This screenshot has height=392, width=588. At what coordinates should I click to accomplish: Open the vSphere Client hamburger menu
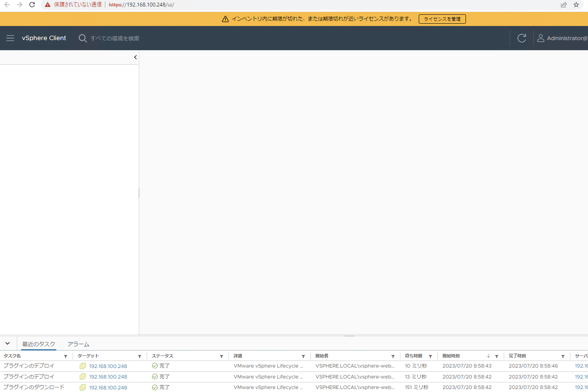click(x=10, y=38)
